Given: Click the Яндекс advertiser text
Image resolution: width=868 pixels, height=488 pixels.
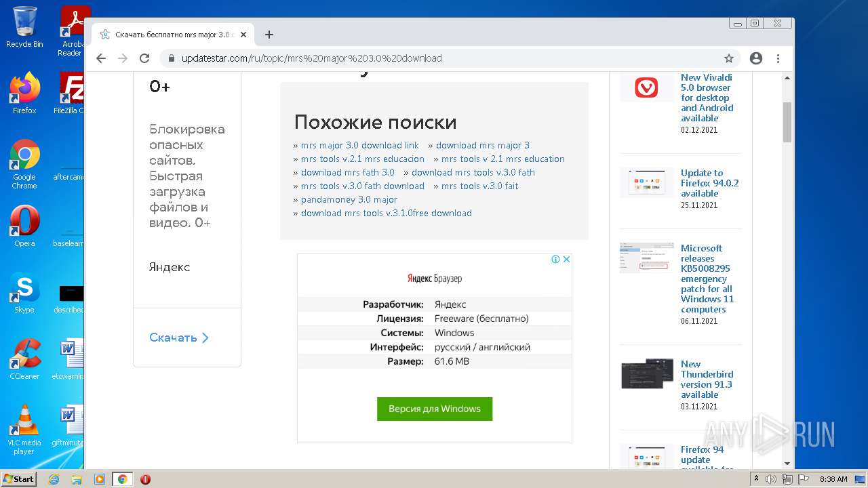Looking at the screenshot, I should [170, 267].
